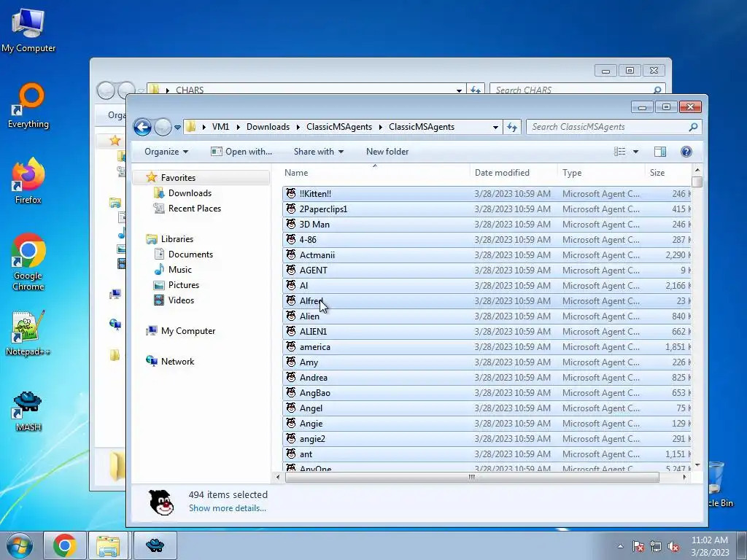Viewport: 747px width, 560px height.
Task: Click Downloads in the address breadcrumb
Action: [268, 127]
